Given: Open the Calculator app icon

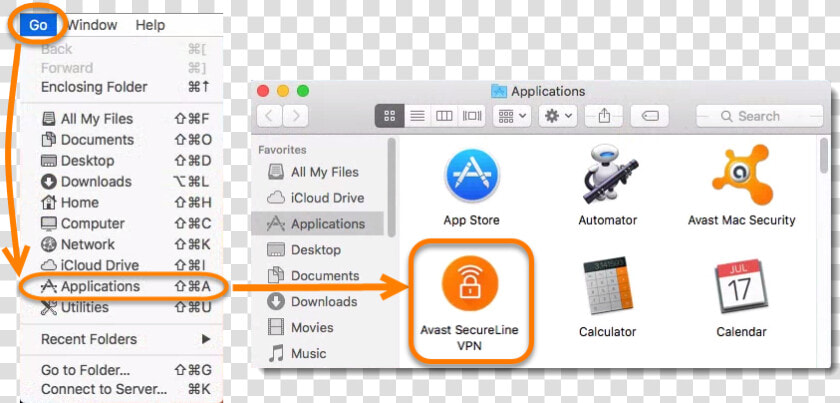Looking at the screenshot, I should coord(608,286).
